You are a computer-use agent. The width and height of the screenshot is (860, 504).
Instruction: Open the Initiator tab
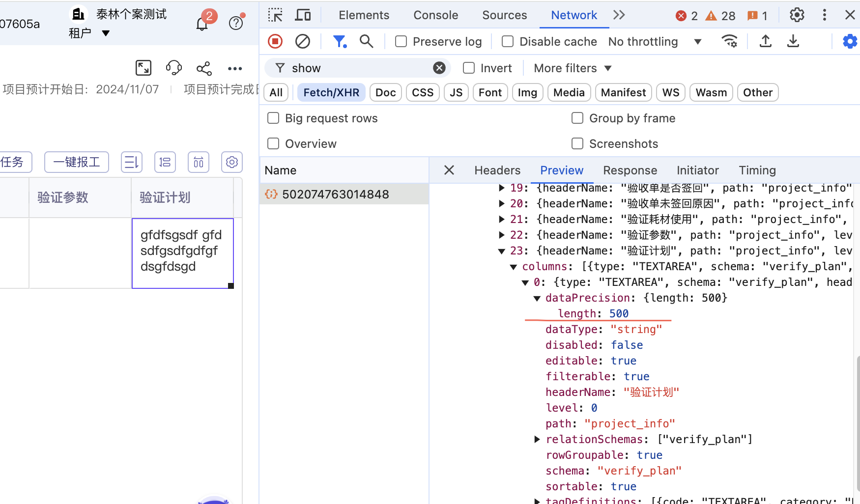pos(698,170)
